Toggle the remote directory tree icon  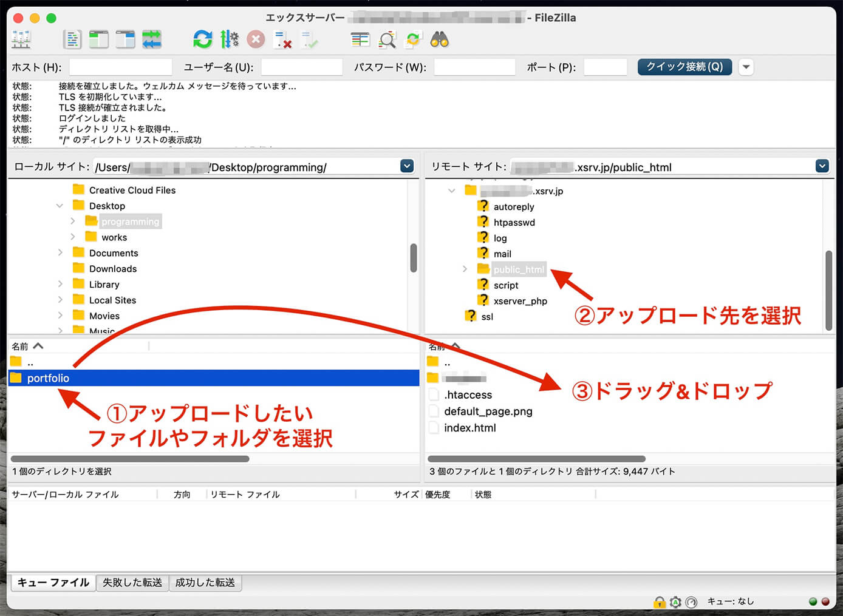(x=125, y=40)
